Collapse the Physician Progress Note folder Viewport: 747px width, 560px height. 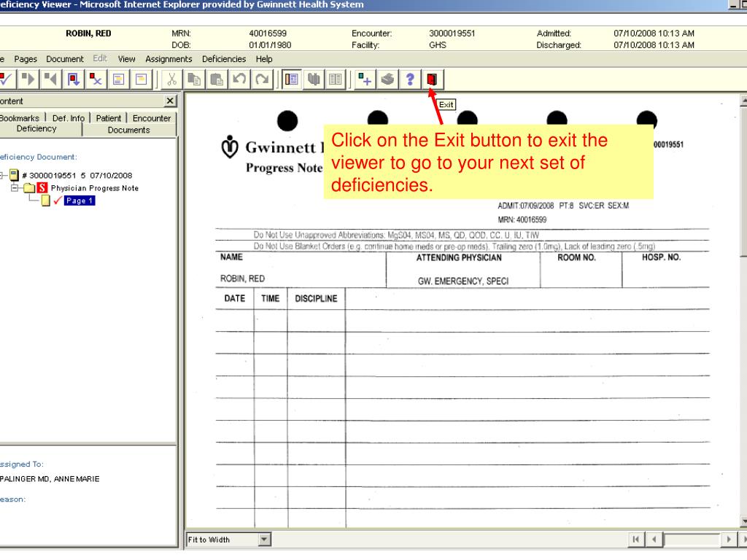[x=15, y=187]
